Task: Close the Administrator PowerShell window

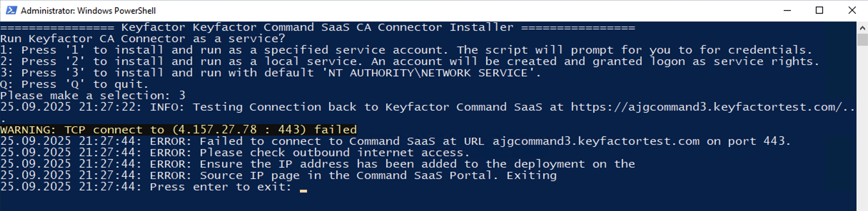Action: click(852, 10)
